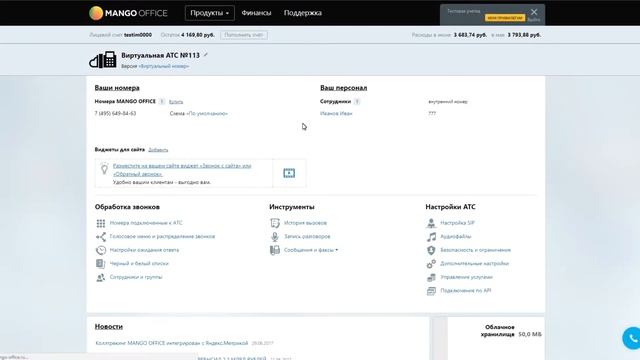The height and width of the screenshot is (360, 640).
Task: Click the blue phone call widget button
Action: click(632, 338)
